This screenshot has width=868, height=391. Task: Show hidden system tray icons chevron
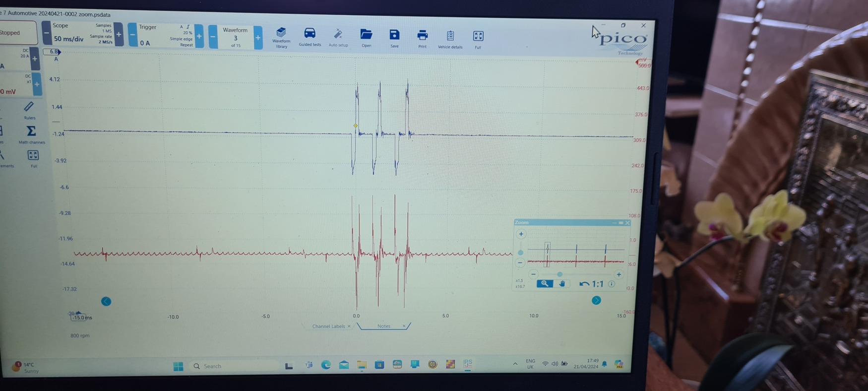click(x=515, y=364)
